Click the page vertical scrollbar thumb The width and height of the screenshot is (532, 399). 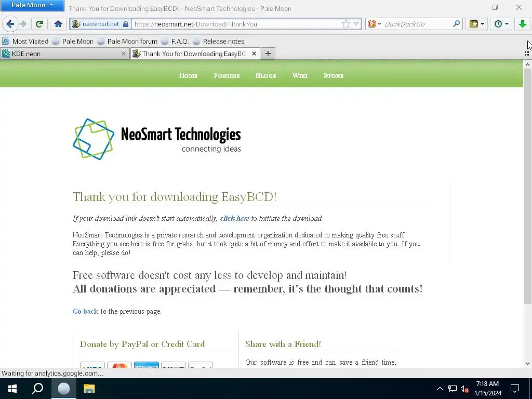[527, 188]
